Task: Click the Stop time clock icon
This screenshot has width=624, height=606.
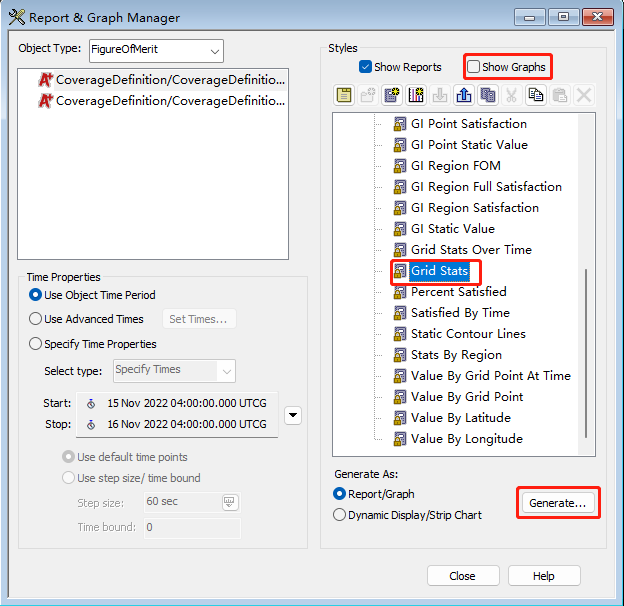Action: 92,424
